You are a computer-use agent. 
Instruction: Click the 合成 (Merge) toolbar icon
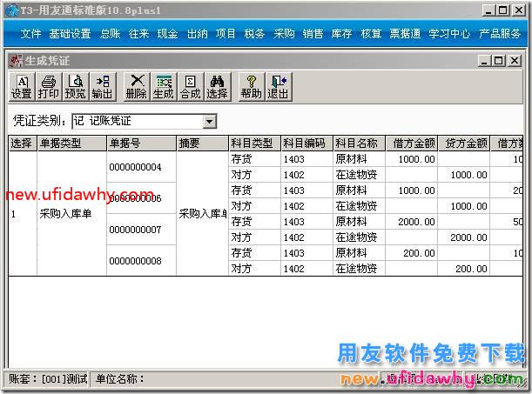(x=191, y=87)
